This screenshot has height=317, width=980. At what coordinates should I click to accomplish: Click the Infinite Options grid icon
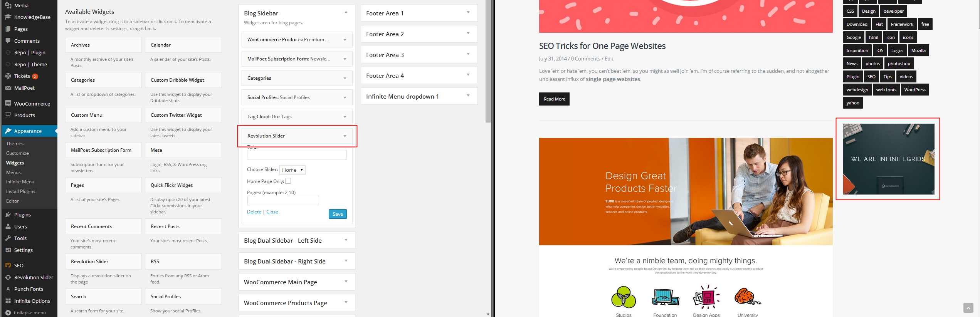[8, 301]
